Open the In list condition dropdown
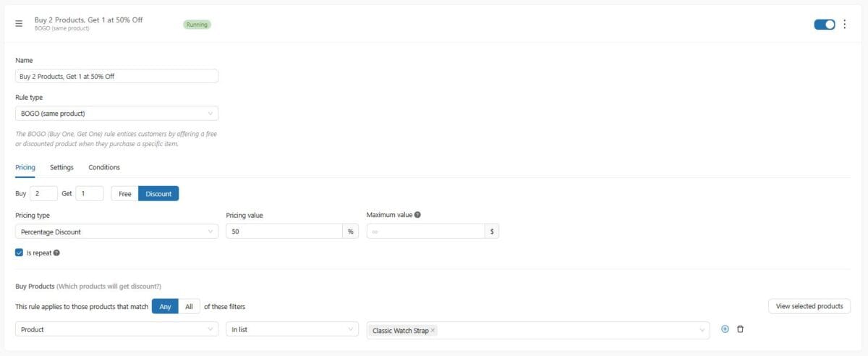 292,329
